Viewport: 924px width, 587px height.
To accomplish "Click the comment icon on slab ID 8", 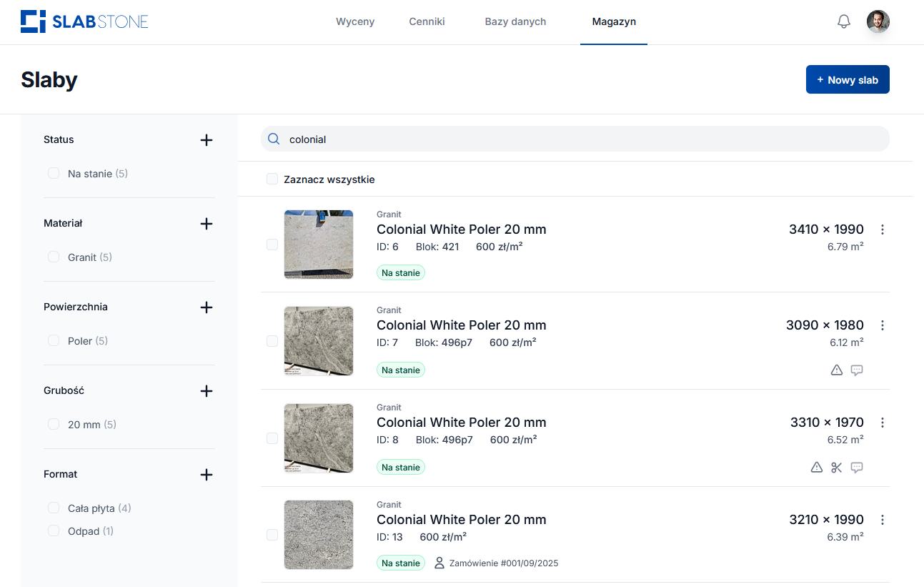I will 857,468.
